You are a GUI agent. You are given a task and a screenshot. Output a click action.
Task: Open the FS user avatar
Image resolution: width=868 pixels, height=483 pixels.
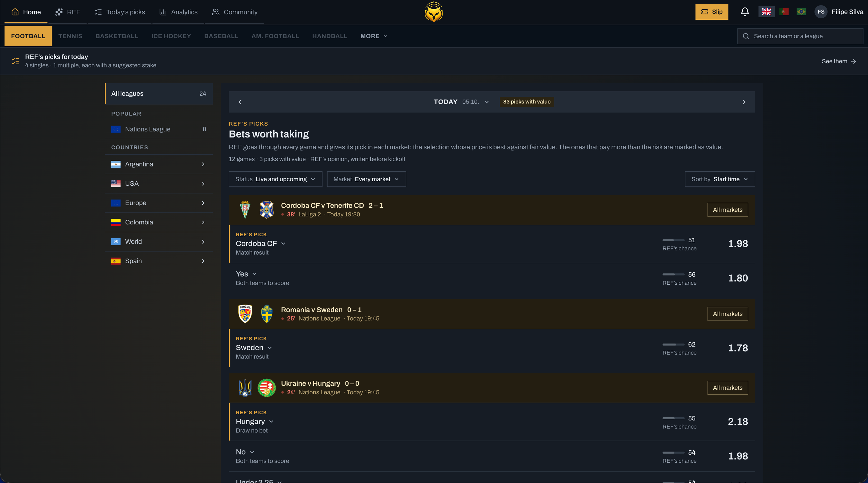coord(821,12)
